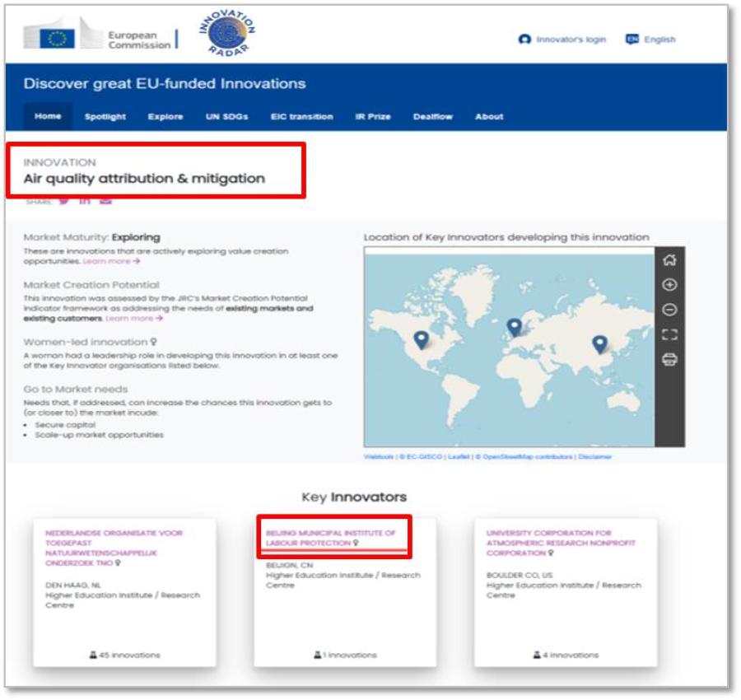This screenshot has height=700, width=741.
Task: Print the map using printer icon
Action: pyautogui.click(x=669, y=359)
